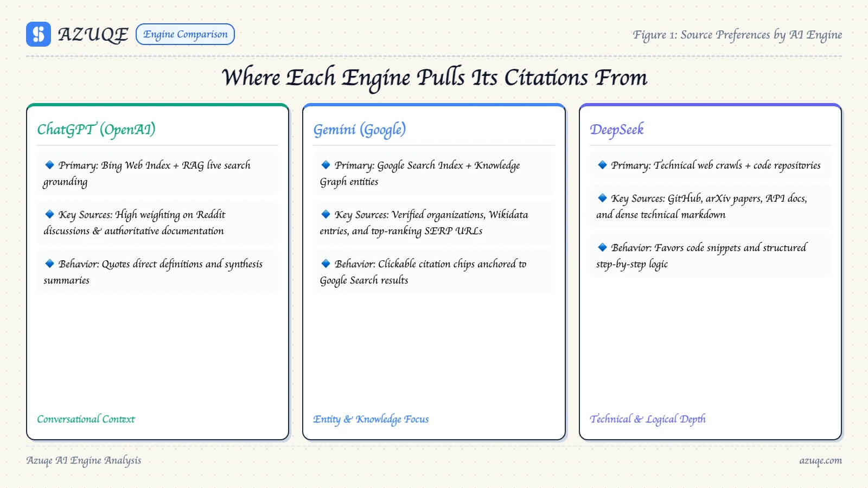Click the 'Conversational Context' footer label
The height and width of the screenshot is (488, 868).
click(86, 419)
